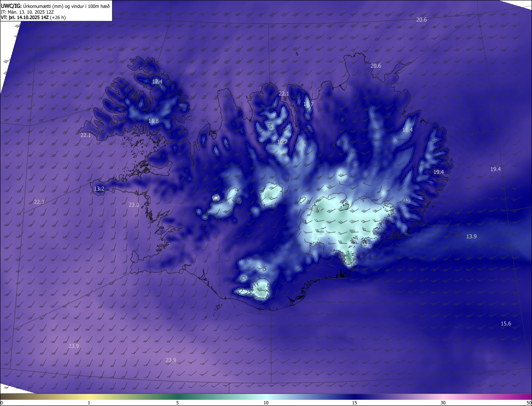Screen dimensions: 532x406
Task: Click the 'VT: þri. 14.10.2025 14Z' line
Action: [x=33, y=17]
